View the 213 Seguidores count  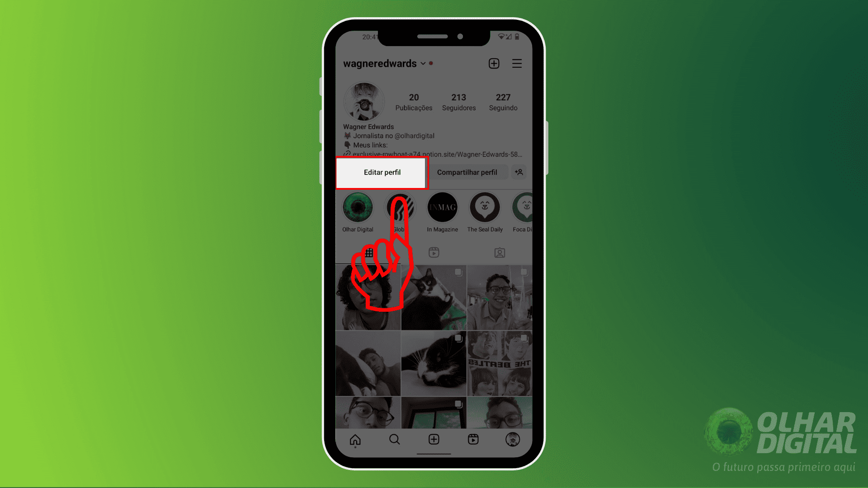click(x=458, y=101)
